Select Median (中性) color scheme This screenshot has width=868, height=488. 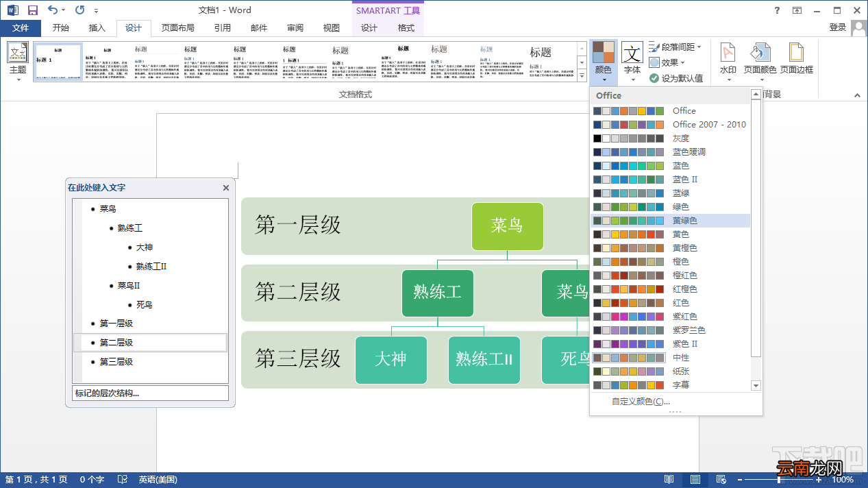pyautogui.click(x=671, y=357)
